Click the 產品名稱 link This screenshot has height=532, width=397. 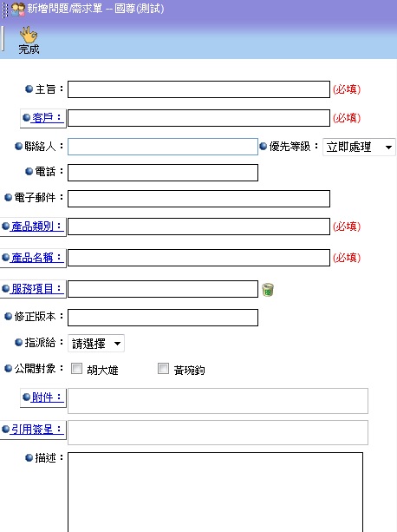pyautogui.click(x=33, y=258)
